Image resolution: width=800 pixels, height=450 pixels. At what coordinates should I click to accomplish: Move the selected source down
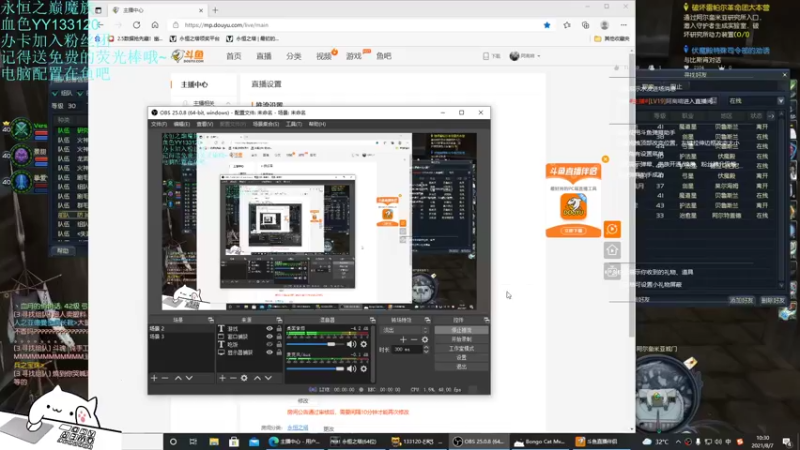(268, 378)
